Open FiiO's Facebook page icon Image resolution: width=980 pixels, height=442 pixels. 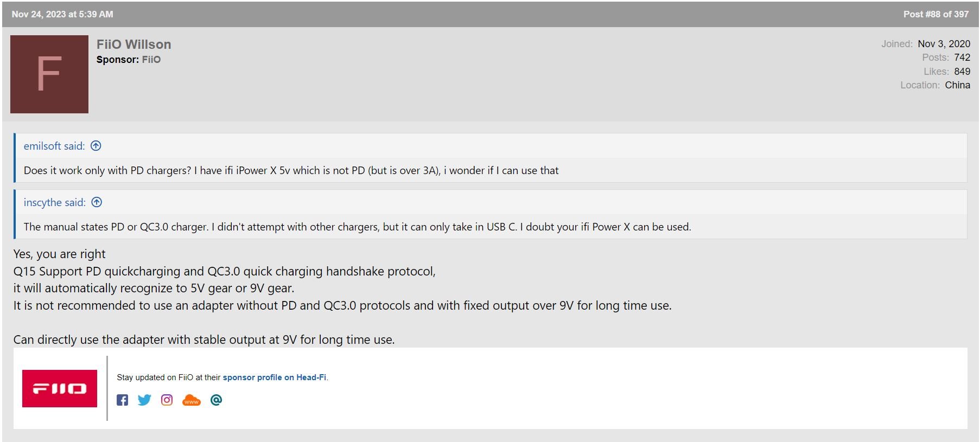click(x=122, y=400)
